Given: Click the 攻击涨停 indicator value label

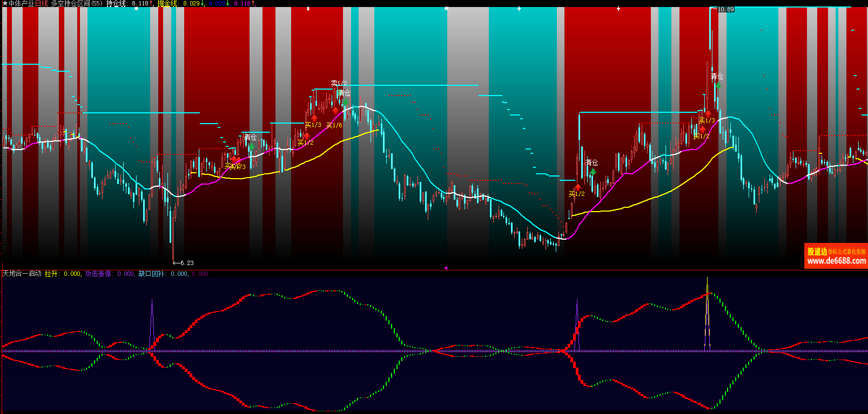Looking at the screenshot, I should tap(110, 274).
